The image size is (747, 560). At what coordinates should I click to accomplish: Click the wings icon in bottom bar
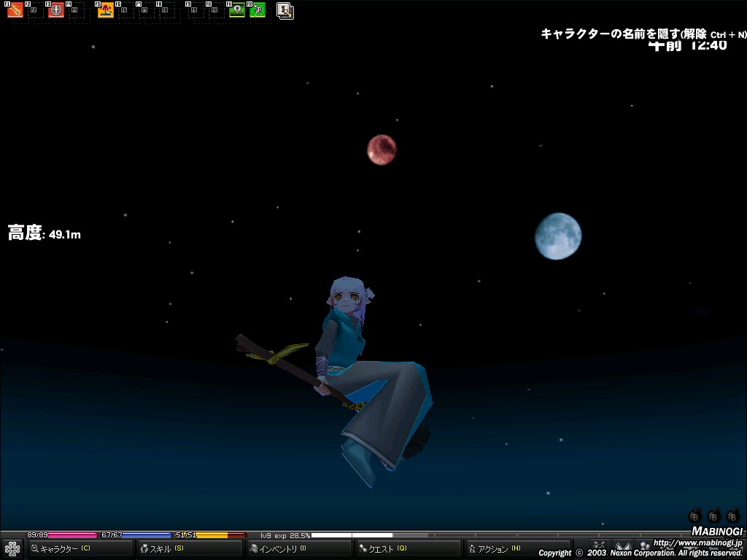622,547
